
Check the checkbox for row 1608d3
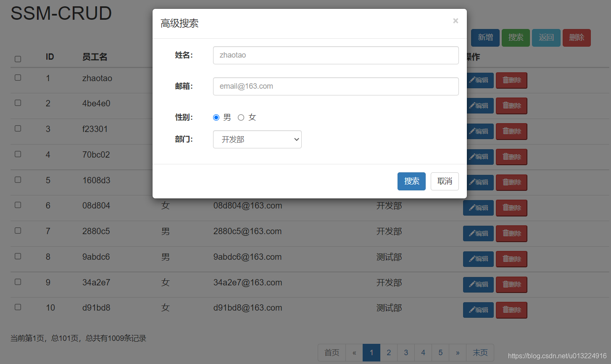tap(18, 179)
